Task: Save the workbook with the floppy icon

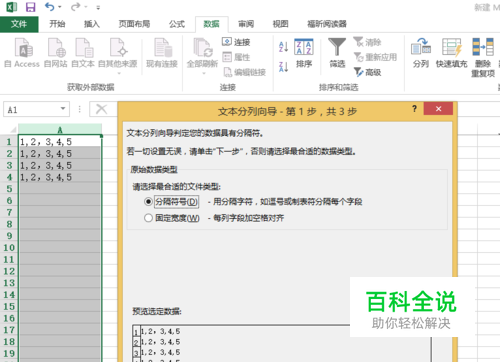Action: 30,7
